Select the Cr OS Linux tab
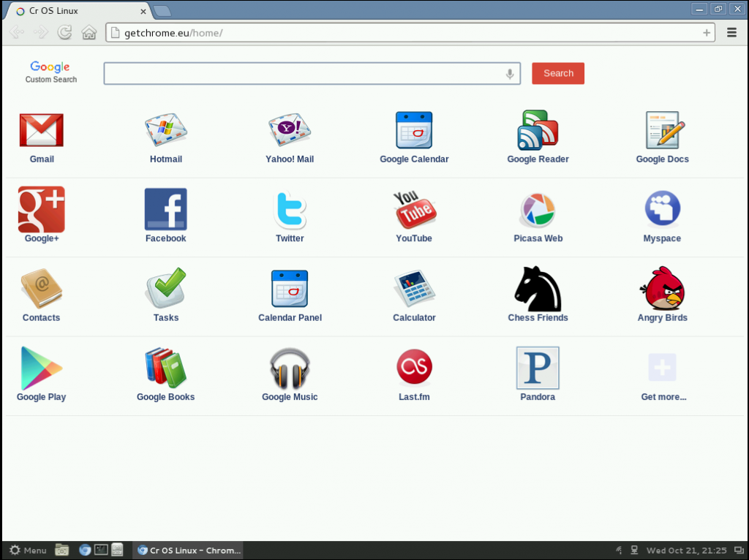Viewport: 749px width, 560px height. coord(79,11)
